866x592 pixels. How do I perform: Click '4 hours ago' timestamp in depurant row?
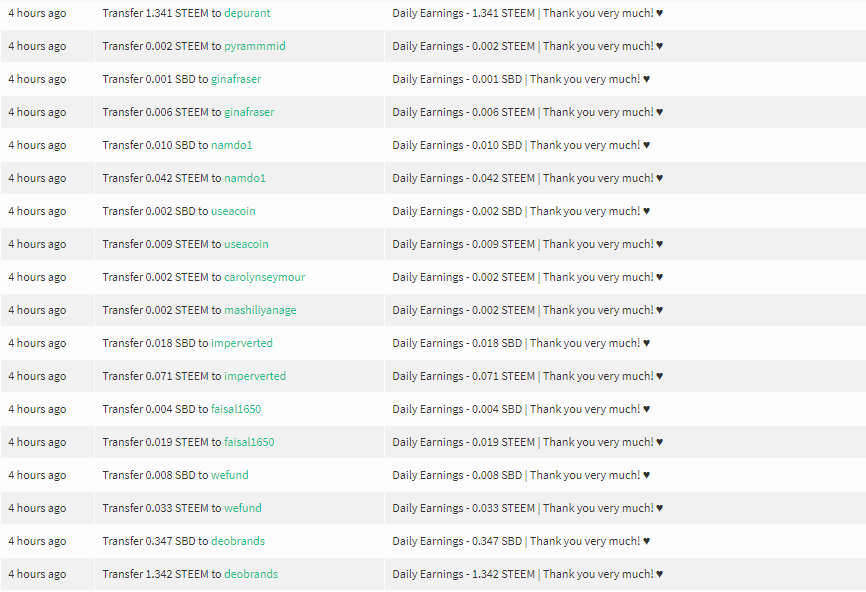[37, 13]
